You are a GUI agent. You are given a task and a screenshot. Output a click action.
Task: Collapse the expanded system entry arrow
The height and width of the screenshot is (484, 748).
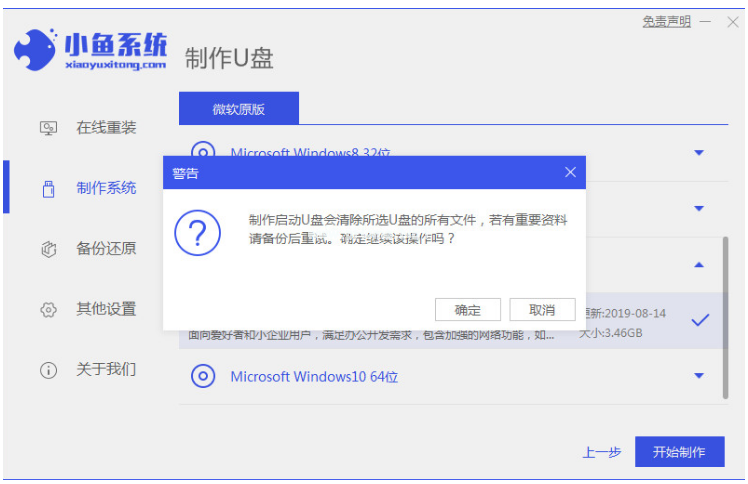(x=699, y=265)
